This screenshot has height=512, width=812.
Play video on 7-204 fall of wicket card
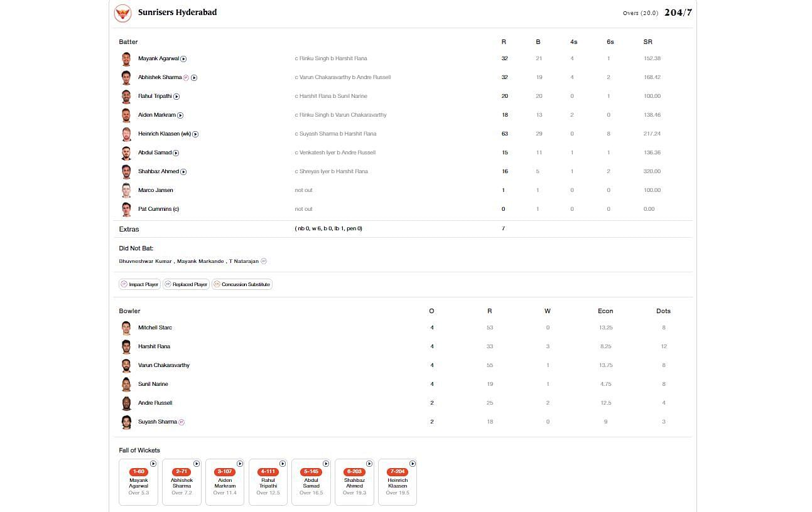(x=412, y=464)
